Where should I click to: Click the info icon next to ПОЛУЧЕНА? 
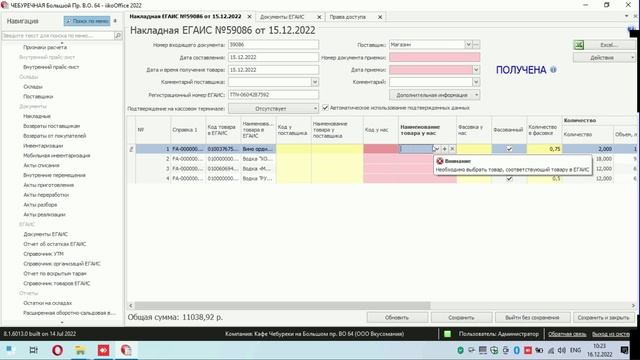point(553,70)
